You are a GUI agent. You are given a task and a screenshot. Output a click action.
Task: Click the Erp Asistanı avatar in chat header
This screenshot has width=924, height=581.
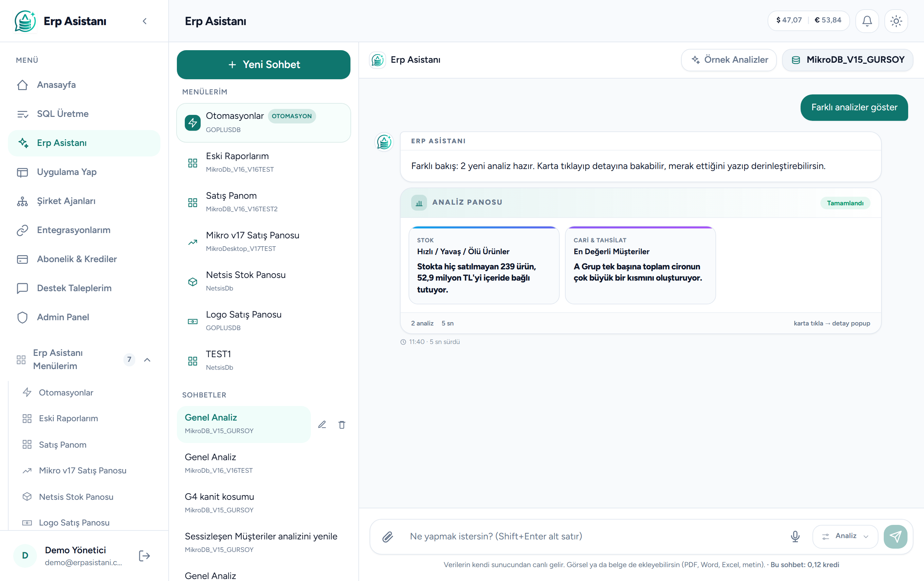tap(377, 60)
